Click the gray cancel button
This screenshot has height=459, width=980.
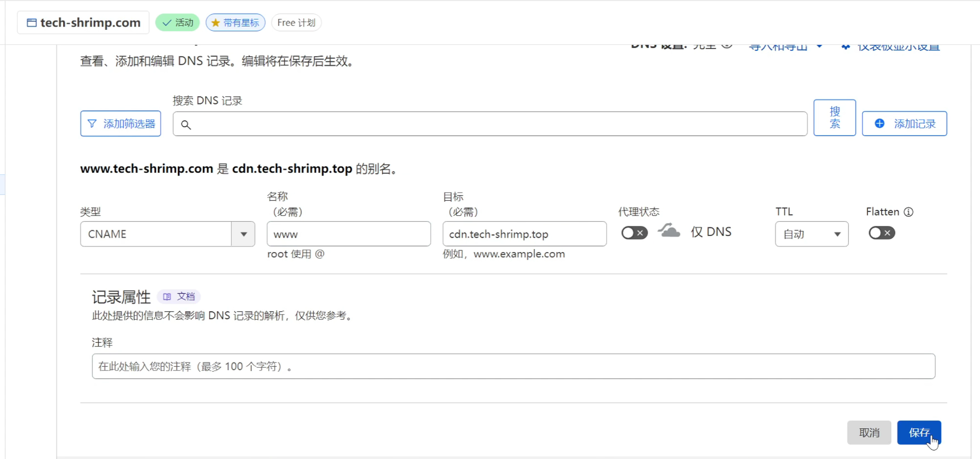(x=869, y=432)
